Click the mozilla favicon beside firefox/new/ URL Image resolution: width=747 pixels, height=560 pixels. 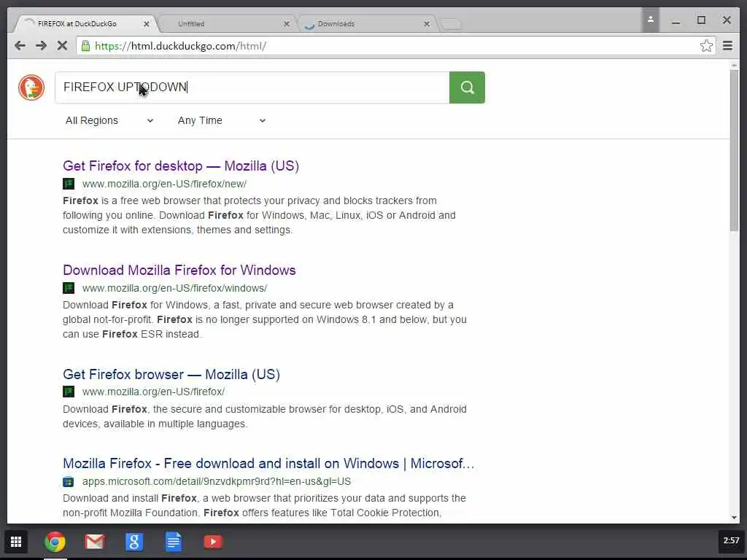69,184
